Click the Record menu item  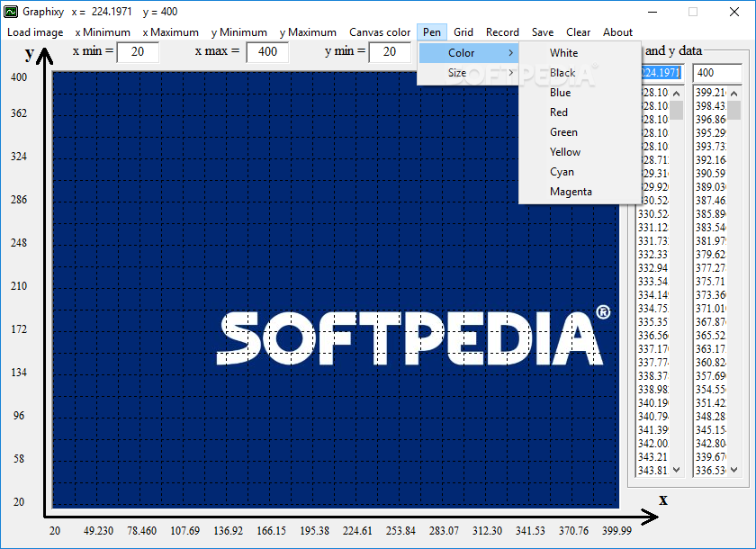pyautogui.click(x=502, y=32)
